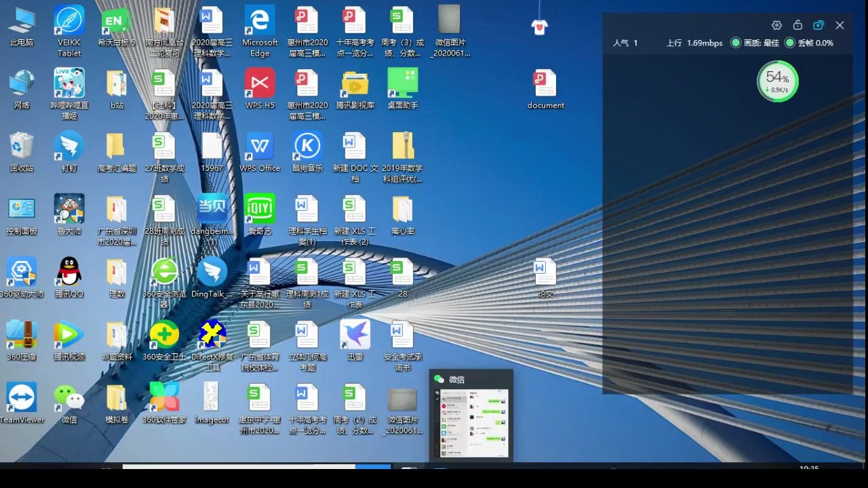Open the 回收站 (Recycle Bin)
Screen dimensions: 868x488
coord(22,152)
